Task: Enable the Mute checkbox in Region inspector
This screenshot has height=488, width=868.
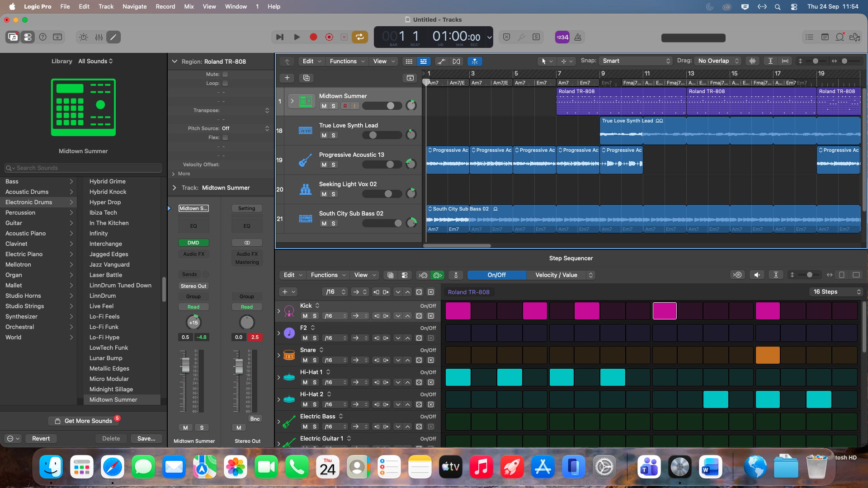Action: (225, 74)
